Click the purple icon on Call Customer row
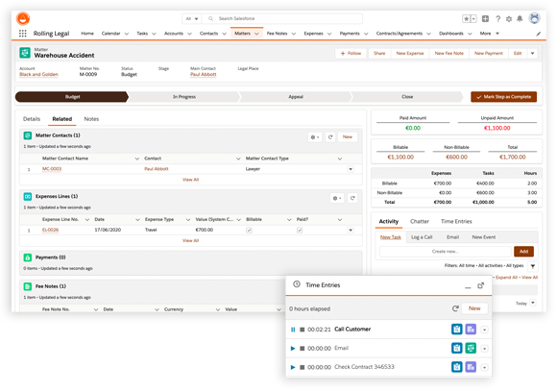This screenshot has height=392, width=558. [x=471, y=330]
